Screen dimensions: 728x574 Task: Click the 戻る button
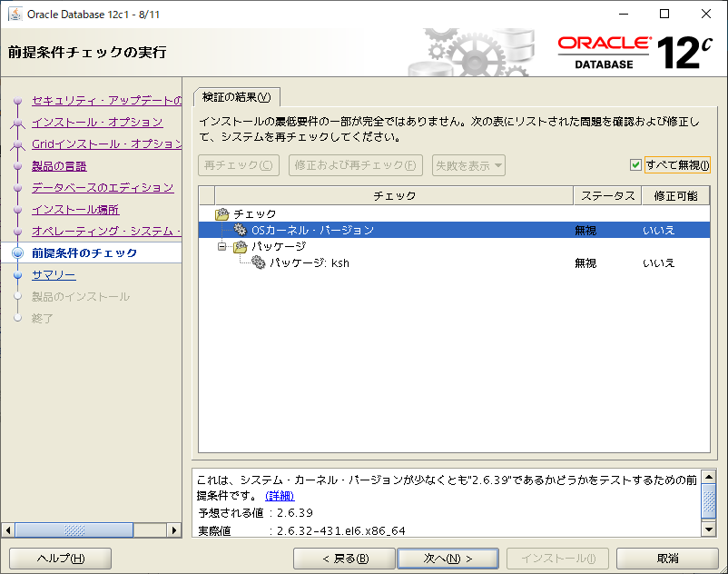pos(345,559)
